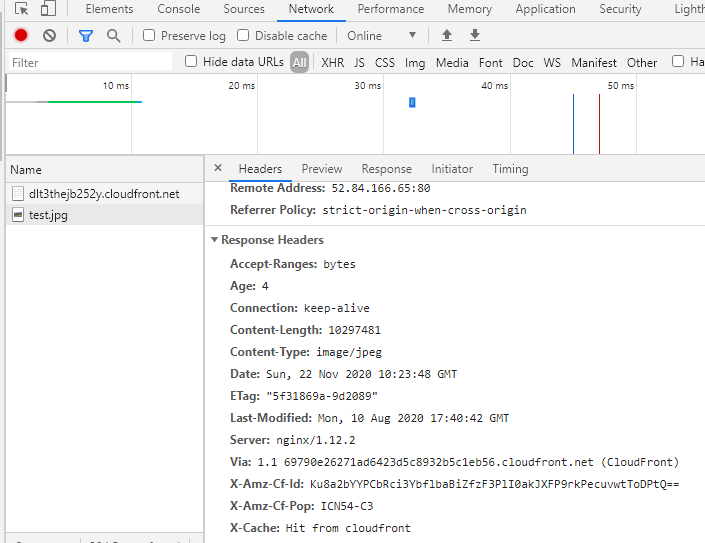Image resolution: width=705 pixels, height=543 pixels.
Task: Click the Remote Address 52.84.166.65:80
Action: pyautogui.click(x=381, y=188)
